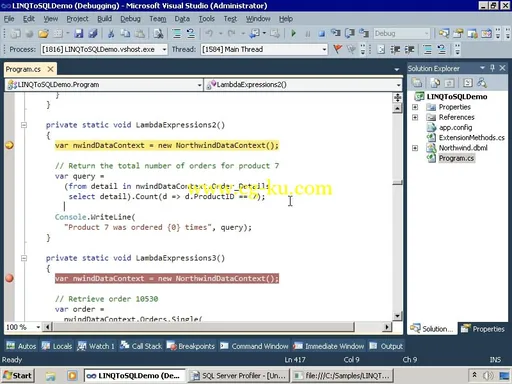Toggle Solution Explorer auto-hide pin
Image resolution: width=512 pixels, height=384 pixels.
click(x=492, y=68)
